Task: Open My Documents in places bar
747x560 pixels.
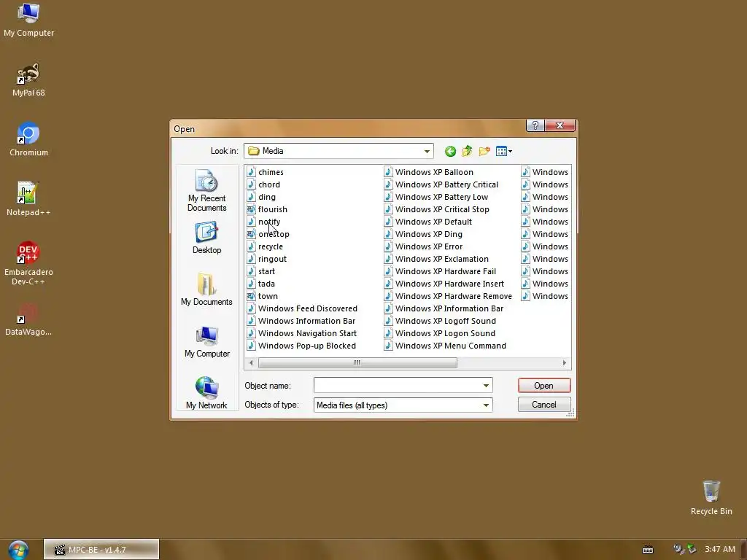Action: pos(206,289)
